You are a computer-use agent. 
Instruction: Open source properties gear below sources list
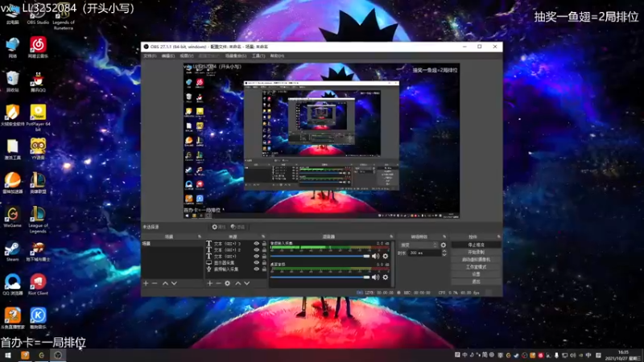228,283
